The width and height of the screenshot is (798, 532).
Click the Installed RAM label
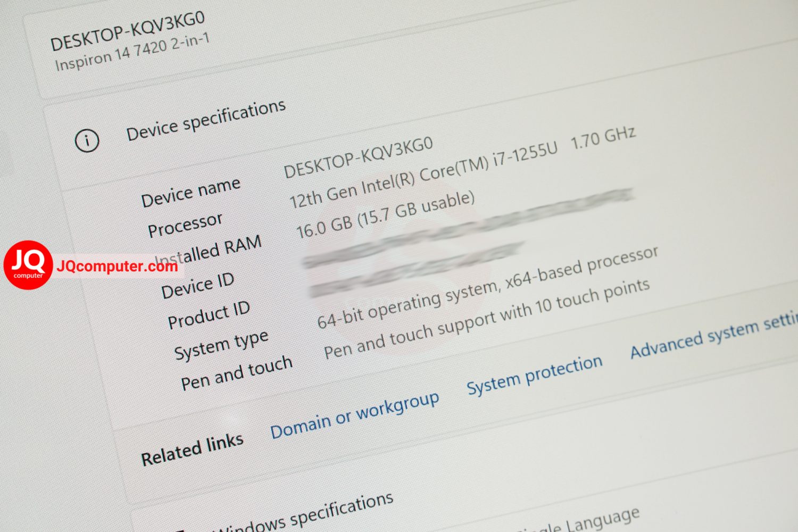[208, 251]
